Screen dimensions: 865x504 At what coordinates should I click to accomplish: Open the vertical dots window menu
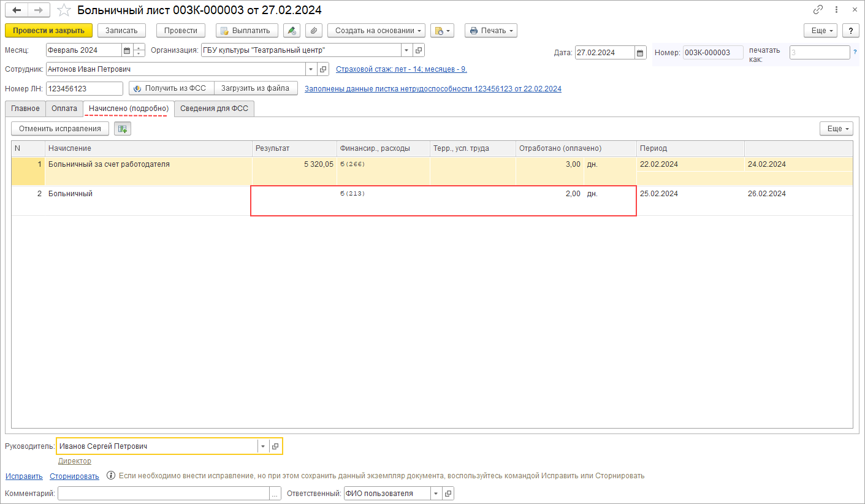point(837,10)
